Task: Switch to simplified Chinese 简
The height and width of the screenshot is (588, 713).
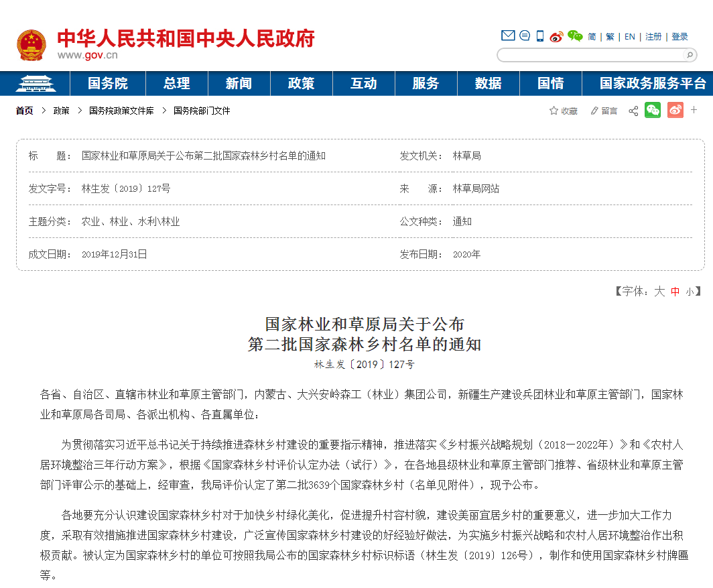Action: point(592,36)
